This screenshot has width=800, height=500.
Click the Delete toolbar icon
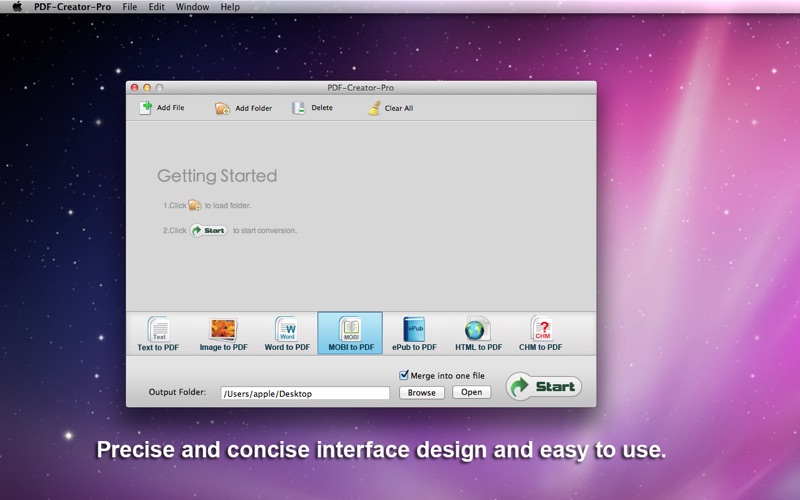pyautogui.click(x=298, y=108)
